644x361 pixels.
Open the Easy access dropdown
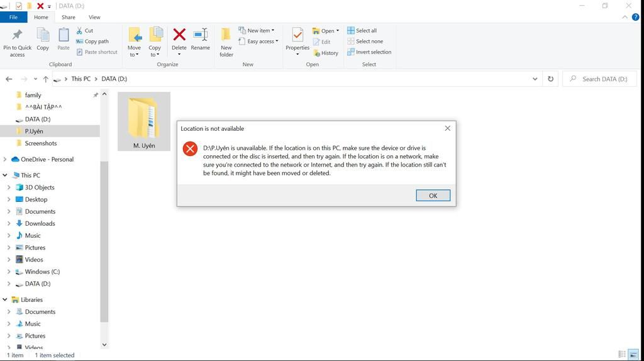point(258,41)
